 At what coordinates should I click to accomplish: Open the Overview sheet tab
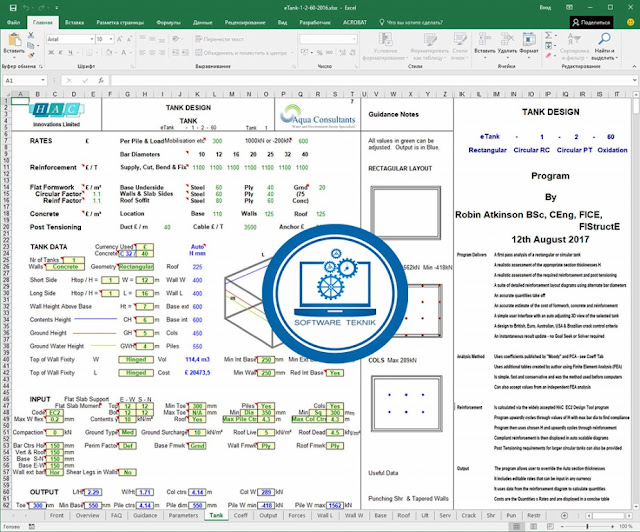87,516
